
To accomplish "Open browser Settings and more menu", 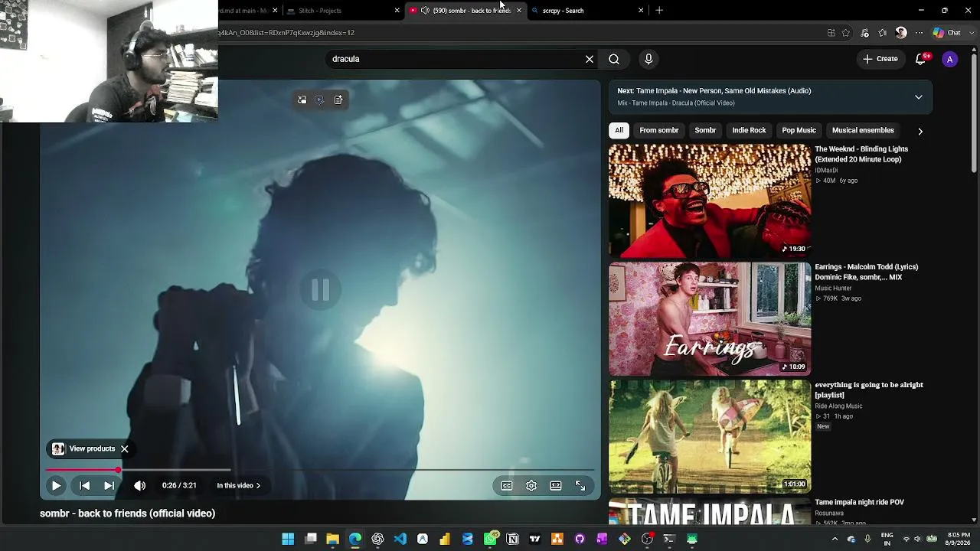I will point(919,33).
